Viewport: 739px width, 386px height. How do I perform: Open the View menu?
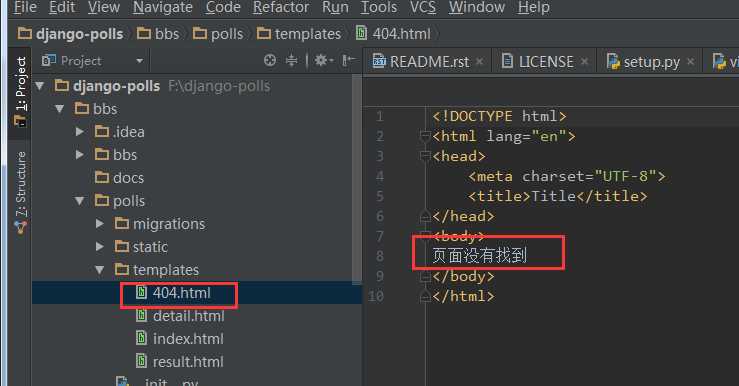coord(104,8)
